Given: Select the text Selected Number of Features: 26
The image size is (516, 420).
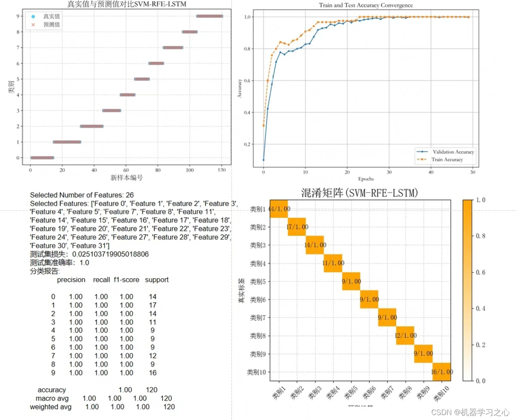Looking at the screenshot, I should click(x=82, y=195).
